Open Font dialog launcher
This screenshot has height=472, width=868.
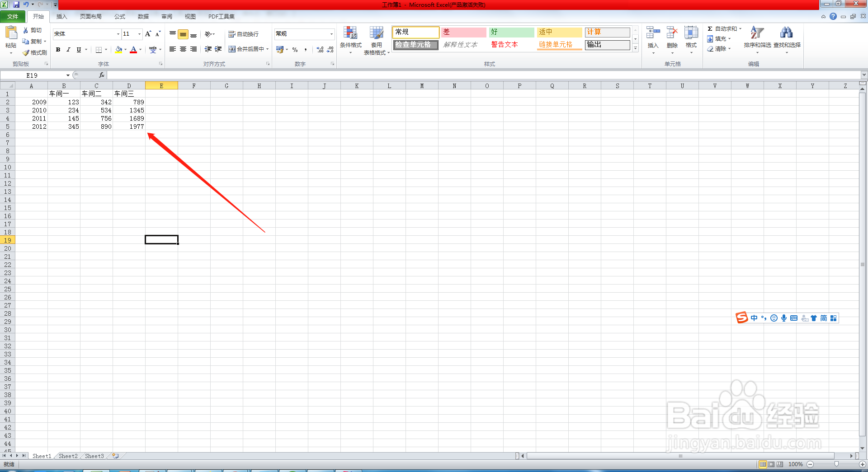pyautogui.click(x=160, y=64)
